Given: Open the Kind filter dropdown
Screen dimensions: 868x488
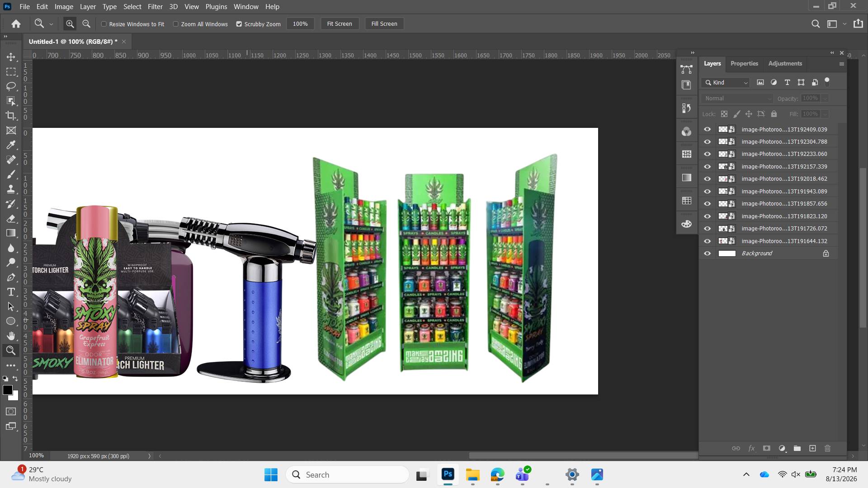Looking at the screenshot, I should [x=726, y=83].
